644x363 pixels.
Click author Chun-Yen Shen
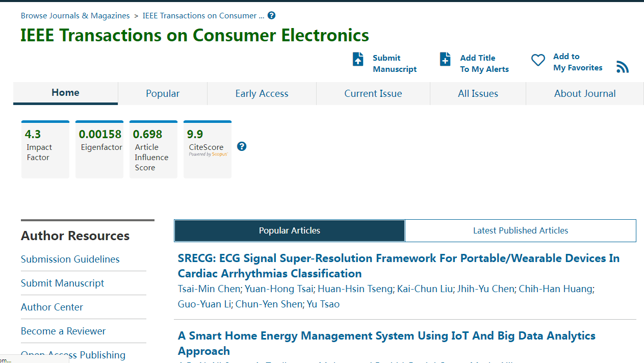(x=269, y=304)
